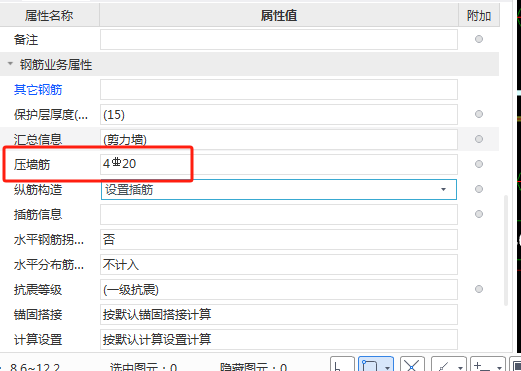
Task: Click the 属性值 column header
Action: coord(279,15)
